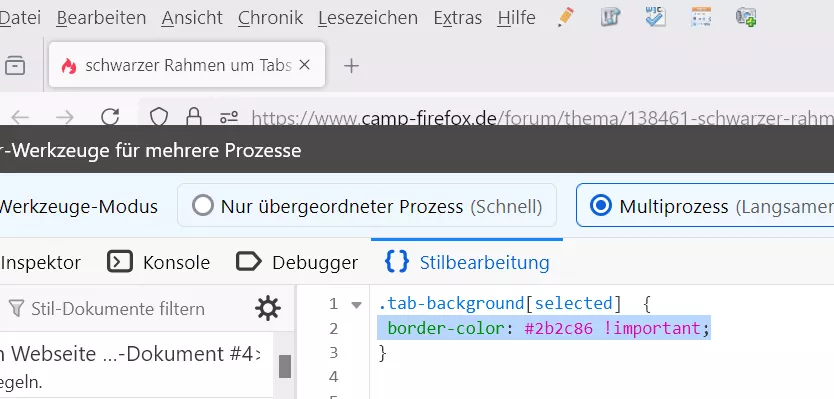Close the schwarzer Rahmen um Tabs tab
834x399 pixels.
[x=304, y=65]
